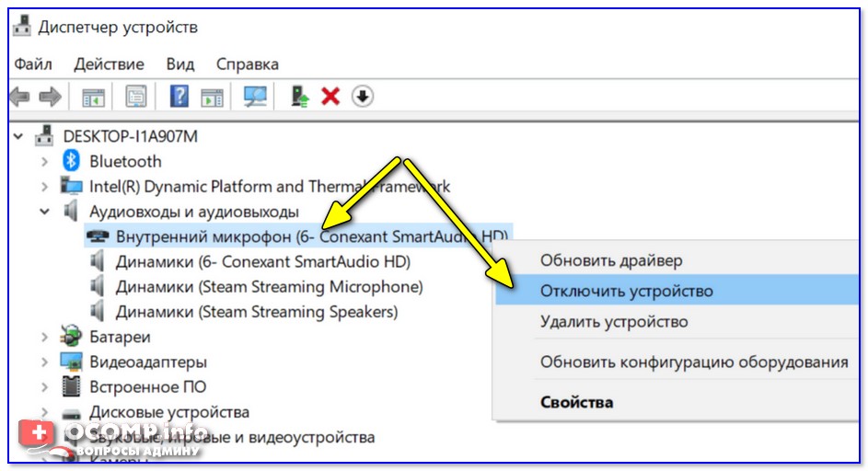The image size is (868, 471).
Task: Open the Справка menu
Action: coord(247,64)
